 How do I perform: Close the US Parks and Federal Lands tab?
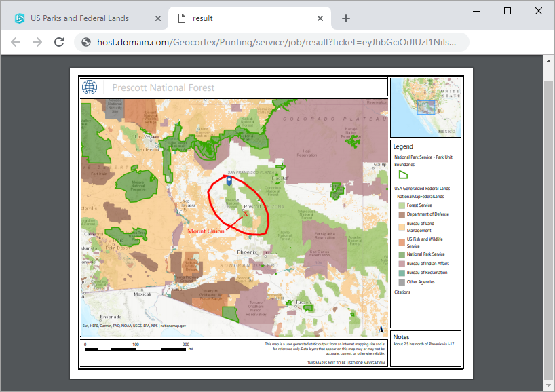point(158,18)
